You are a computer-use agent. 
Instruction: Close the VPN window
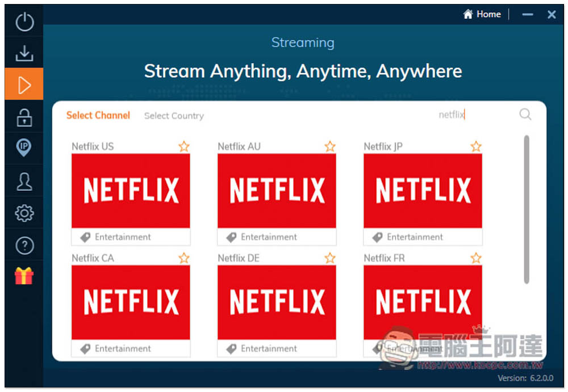(552, 15)
